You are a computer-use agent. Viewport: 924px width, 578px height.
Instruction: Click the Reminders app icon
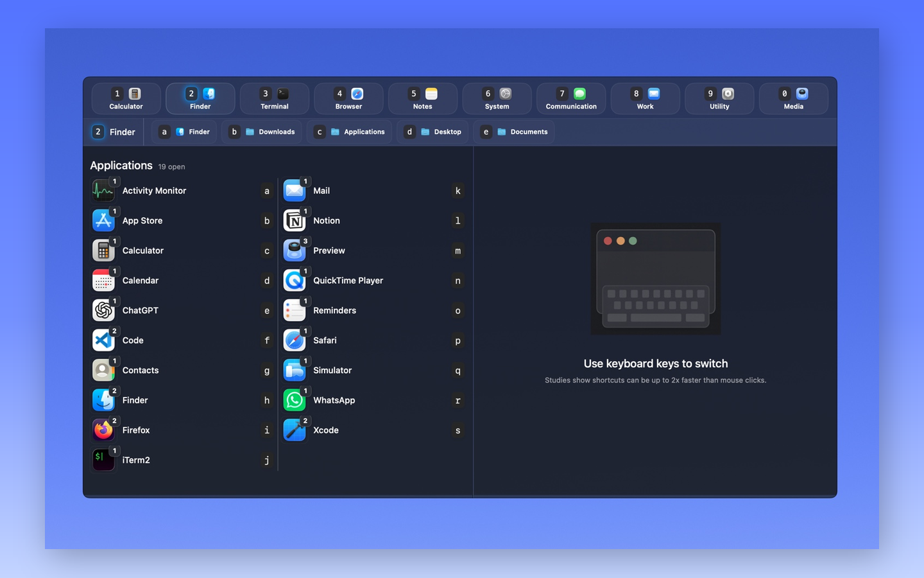295,310
